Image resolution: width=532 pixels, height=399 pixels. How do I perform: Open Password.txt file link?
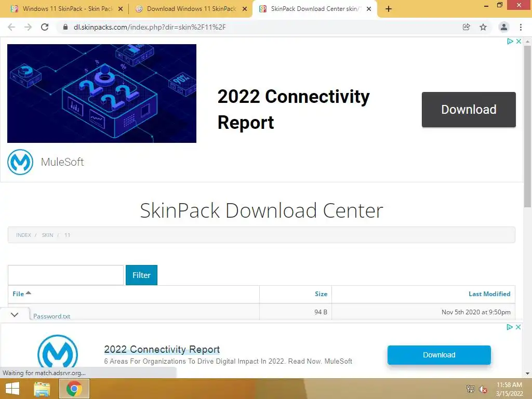51,316
